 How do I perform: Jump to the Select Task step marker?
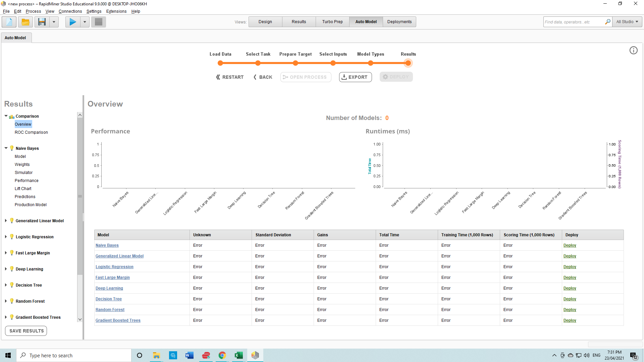(258, 63)
